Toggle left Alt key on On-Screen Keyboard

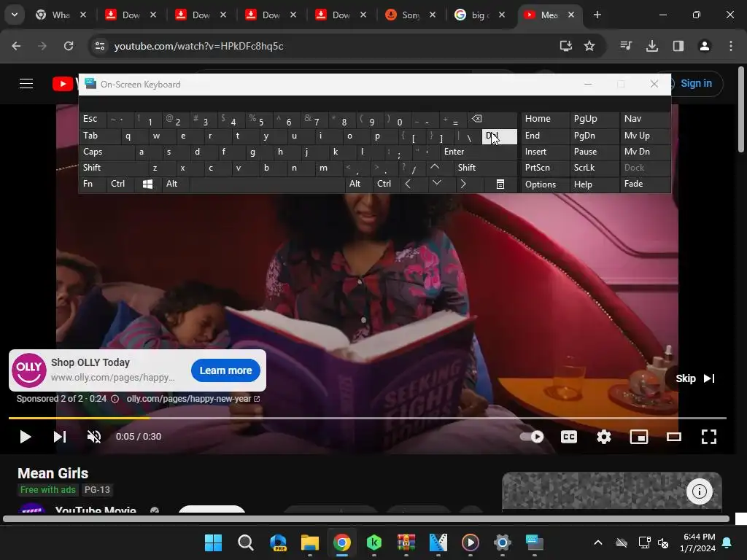coord(175,184)
